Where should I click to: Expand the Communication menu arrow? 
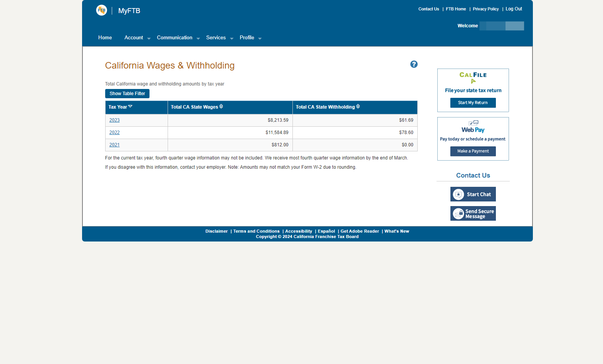(x=198, y=39)
